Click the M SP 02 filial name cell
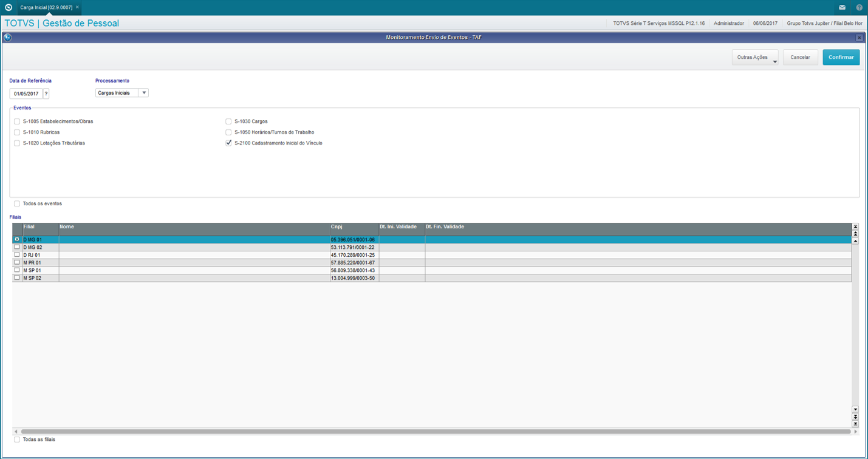Screen dimensions: 868x459 (x=40, y=278)
